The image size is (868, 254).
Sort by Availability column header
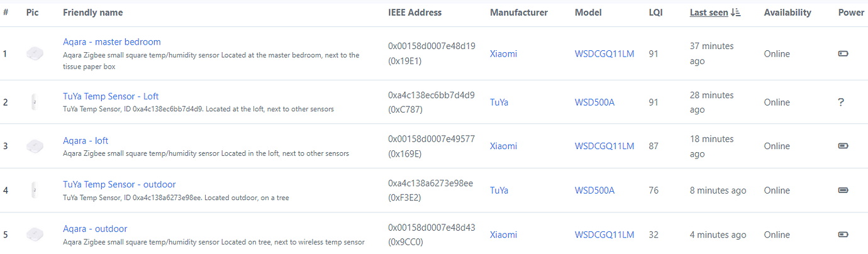pyautogui.click(x=787, y=13)
